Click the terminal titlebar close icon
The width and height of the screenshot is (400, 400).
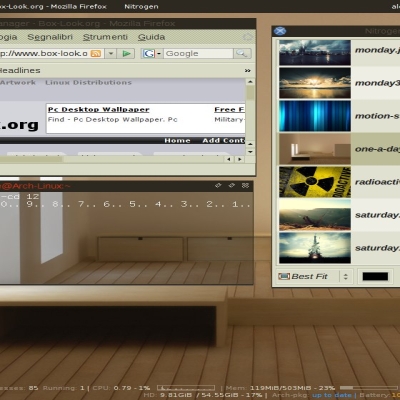[245, 185]
